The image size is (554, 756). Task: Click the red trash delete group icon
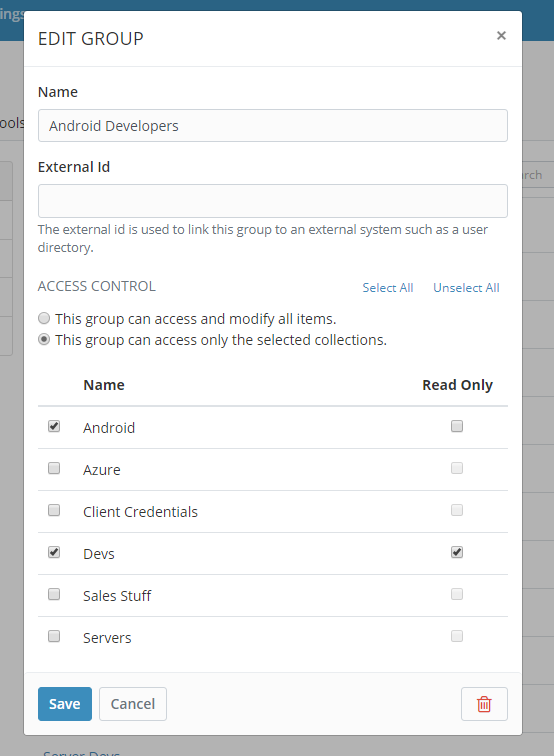pos(484,704)
